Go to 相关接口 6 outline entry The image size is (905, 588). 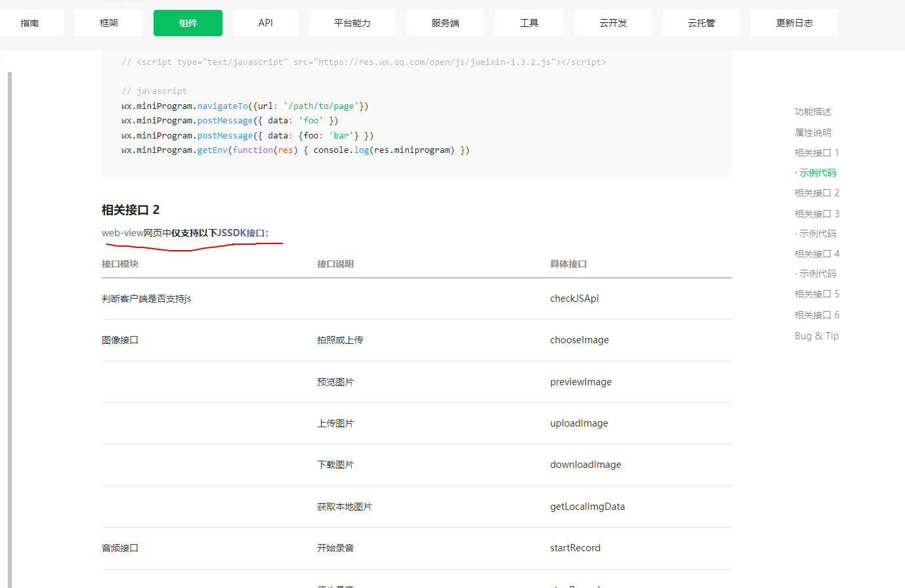(x=817, y=315)
